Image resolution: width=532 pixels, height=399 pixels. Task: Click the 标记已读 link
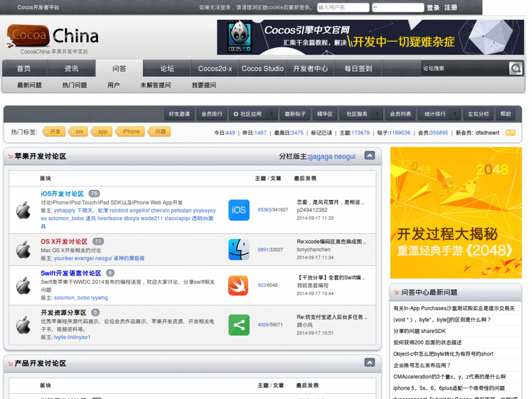click(321, 132)
